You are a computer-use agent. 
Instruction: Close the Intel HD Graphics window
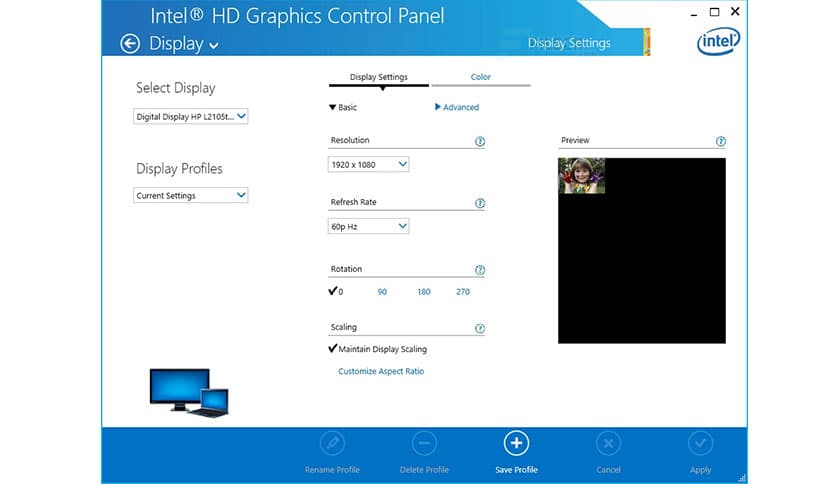[x=735, y=11]
